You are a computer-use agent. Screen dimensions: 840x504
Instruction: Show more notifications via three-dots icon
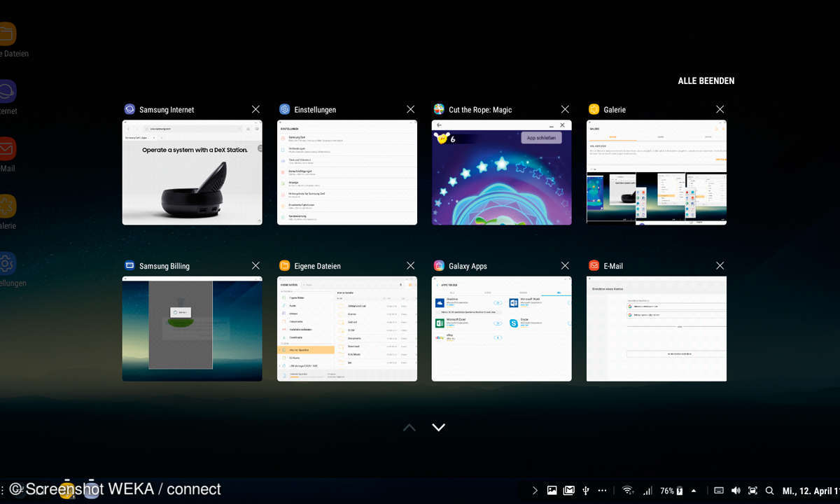(x=603, y=491)
